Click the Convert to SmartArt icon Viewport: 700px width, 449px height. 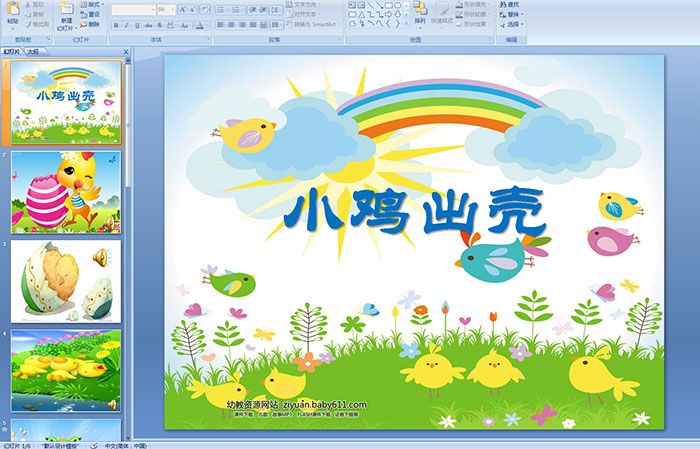(288, 24)
